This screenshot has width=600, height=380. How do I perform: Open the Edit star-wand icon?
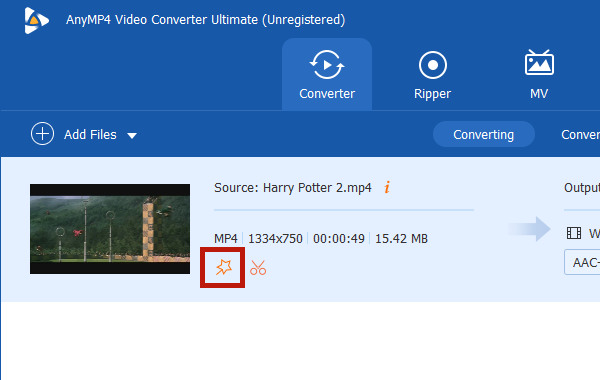point(223,267)
